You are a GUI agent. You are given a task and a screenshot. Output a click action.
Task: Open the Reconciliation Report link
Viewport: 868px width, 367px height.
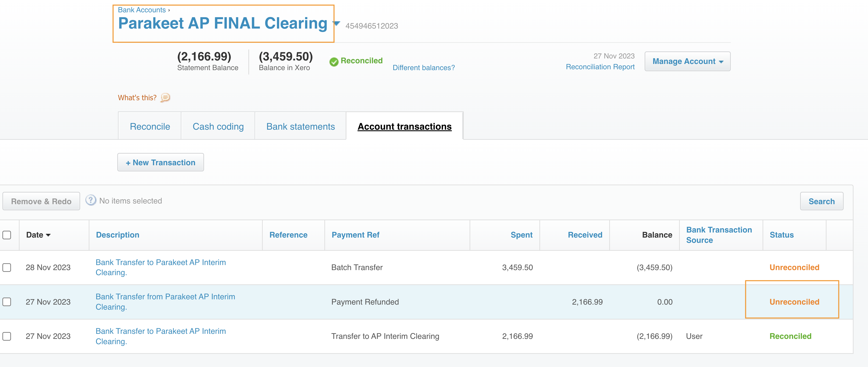coord(600,67)
